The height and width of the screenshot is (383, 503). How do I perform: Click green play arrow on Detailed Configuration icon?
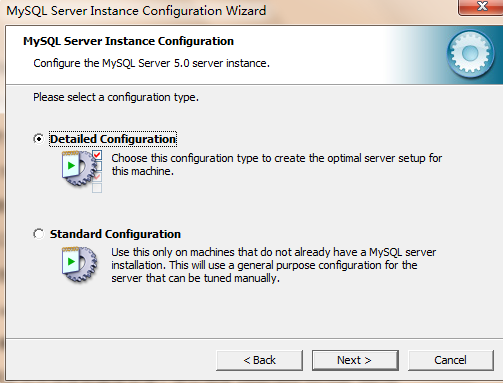71,166
